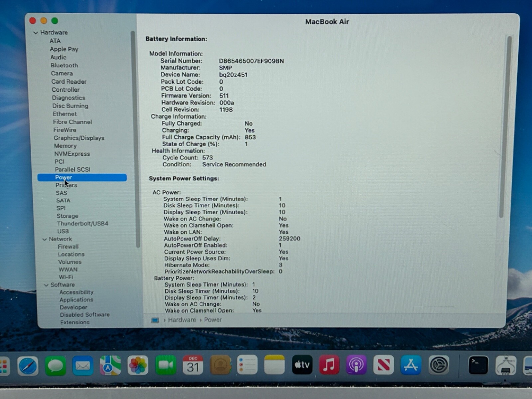Launch Messages app in dock

[55, 366]
